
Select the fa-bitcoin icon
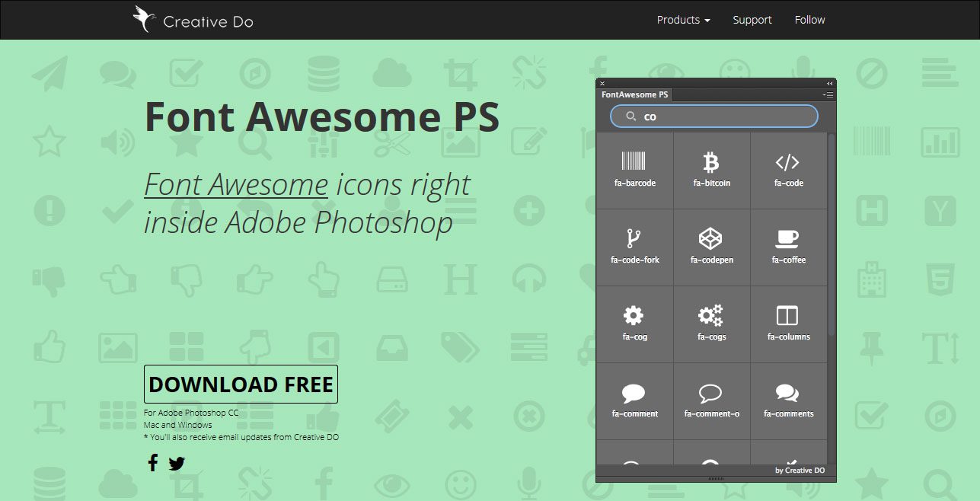(711, 168)
